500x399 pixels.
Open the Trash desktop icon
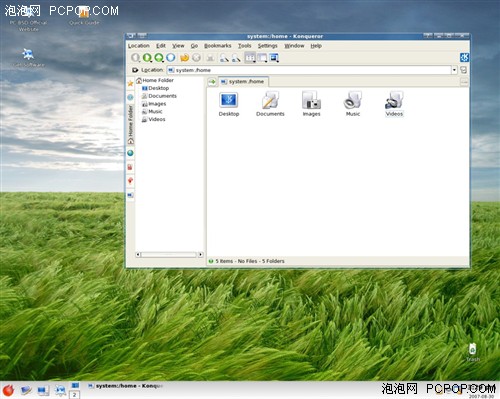click(473, 353)
